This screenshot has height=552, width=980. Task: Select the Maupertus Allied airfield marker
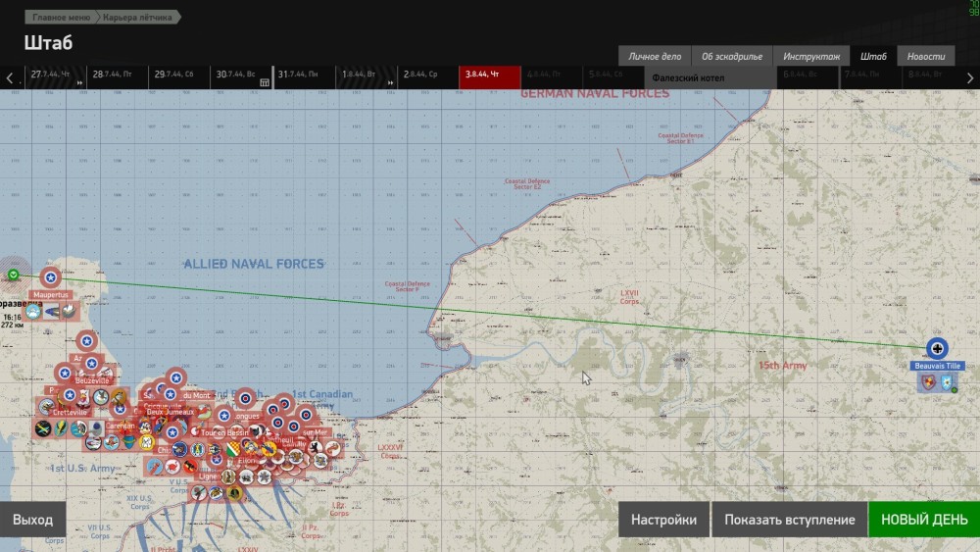tap(49, 277)
